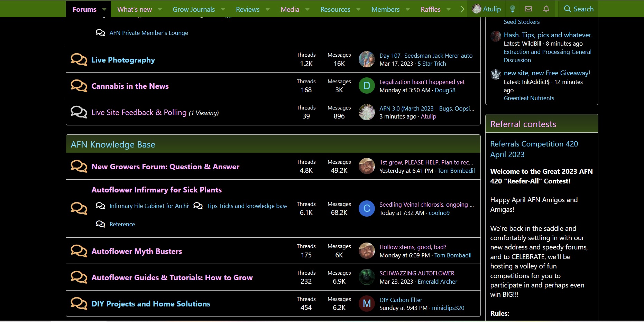Expand the Grow Journals dropdown arrow
Image resolution: width=644 pixels, height=322 pixels.
click(x=223, y=9)
